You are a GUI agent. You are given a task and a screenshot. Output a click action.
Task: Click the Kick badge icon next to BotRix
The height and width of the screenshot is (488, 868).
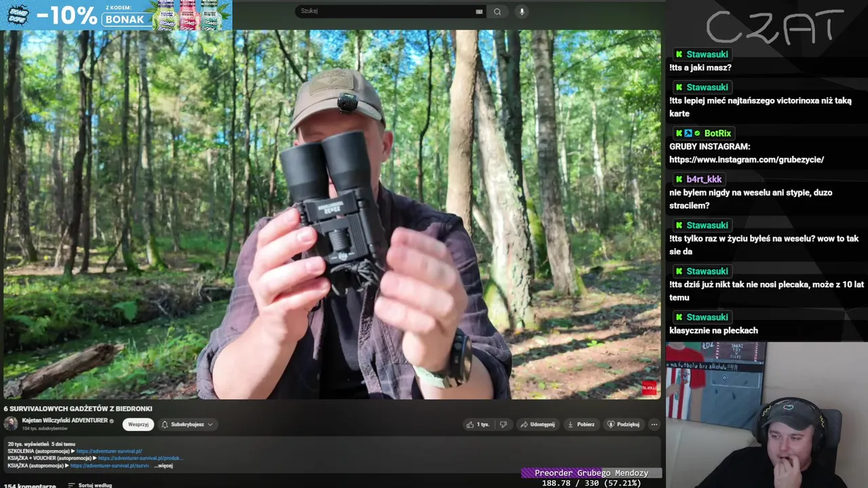coord(679,134)
